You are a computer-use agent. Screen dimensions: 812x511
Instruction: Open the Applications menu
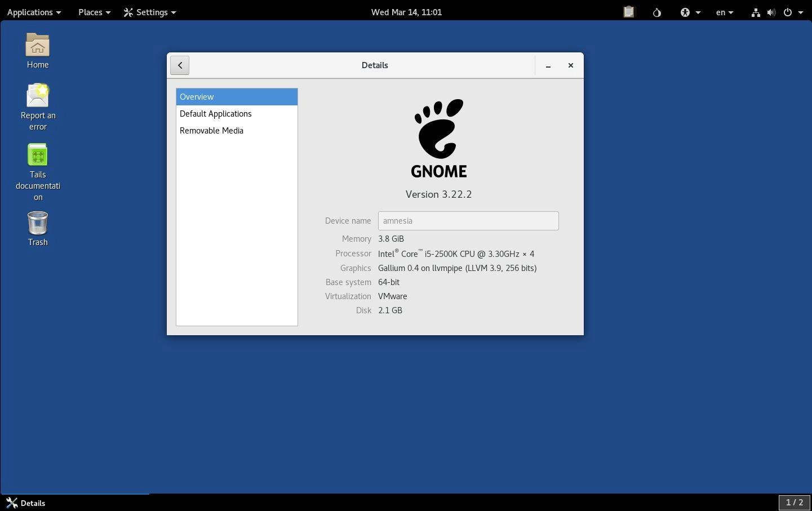coord(34,12)
